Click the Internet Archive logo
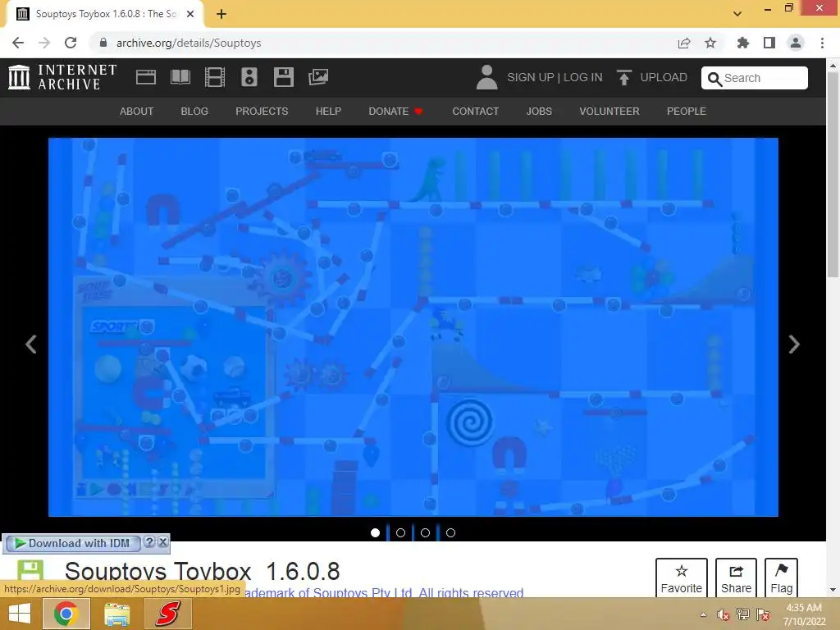This screenshot has height=630, width=840. (x=62, y=77)
